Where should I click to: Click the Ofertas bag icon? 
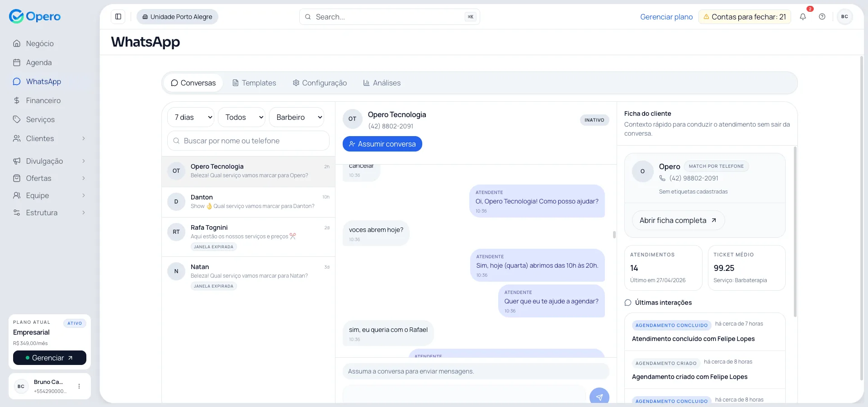tap(17, 178)
